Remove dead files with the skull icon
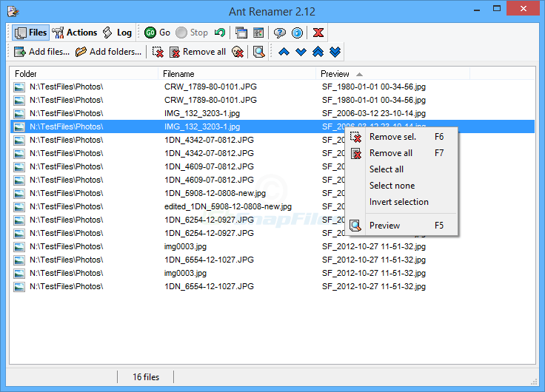Viewport: 545px width, 392px height. pyautogui.click(x=238, y=52)
